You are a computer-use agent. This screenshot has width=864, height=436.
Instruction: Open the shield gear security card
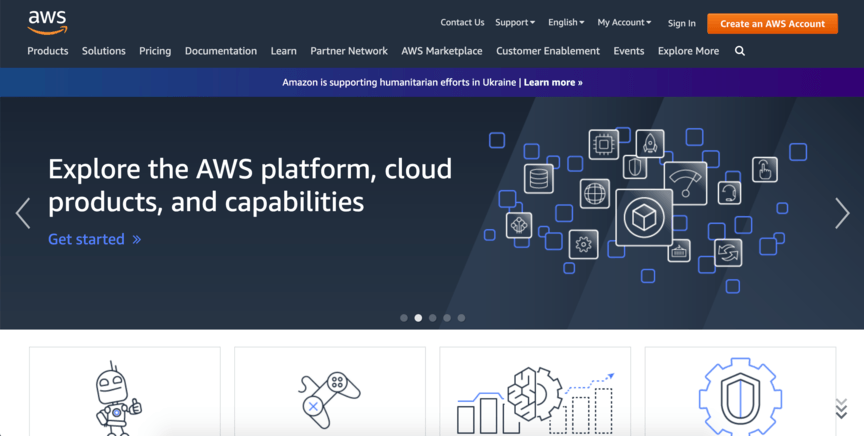pyautogui.click(x=740, y=391)
